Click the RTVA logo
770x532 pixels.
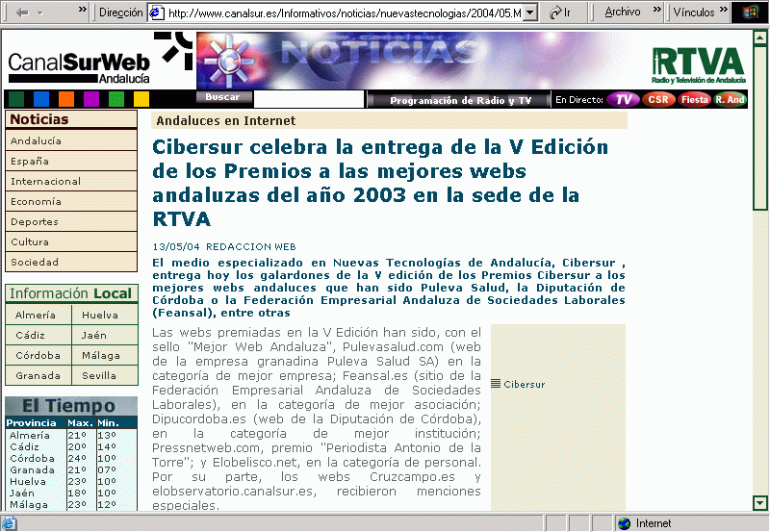pos(699,64)
